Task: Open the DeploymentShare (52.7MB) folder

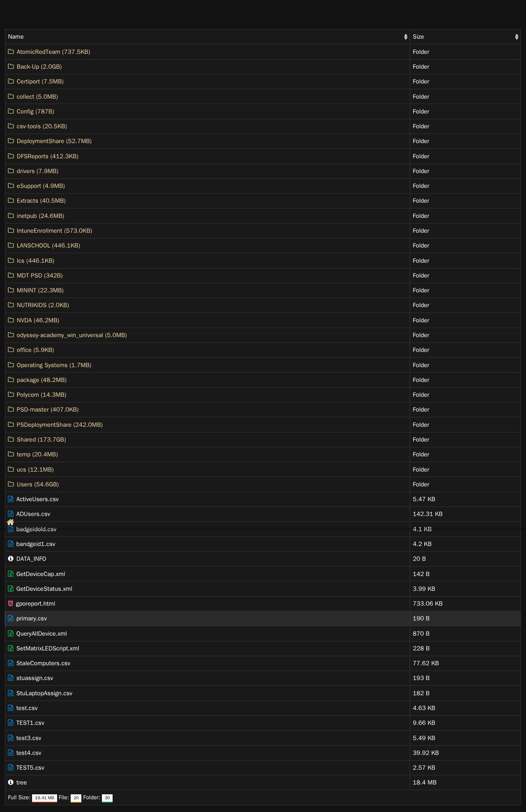Action: coord(54,141)
